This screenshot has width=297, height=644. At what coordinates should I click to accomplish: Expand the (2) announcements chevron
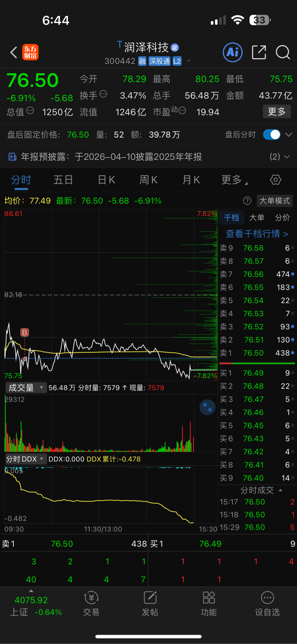pos(287,157)
